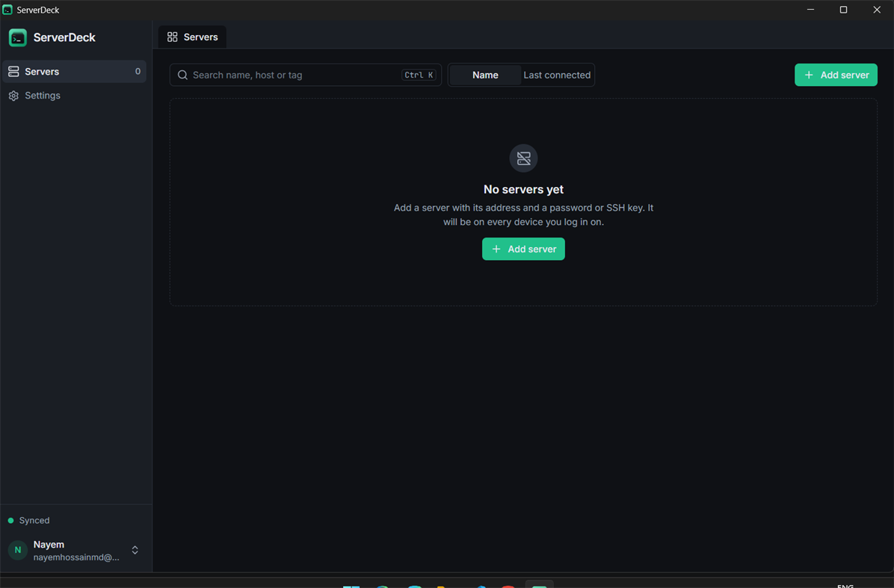
Task: Focus the search name, host or tag field
Action: click(305, 75)
